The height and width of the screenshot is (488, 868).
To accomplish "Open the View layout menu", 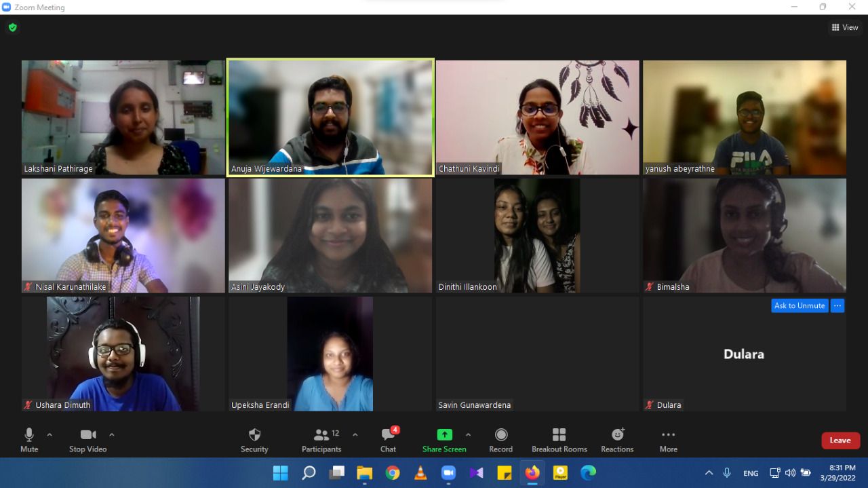I will (x=845, y=28).
